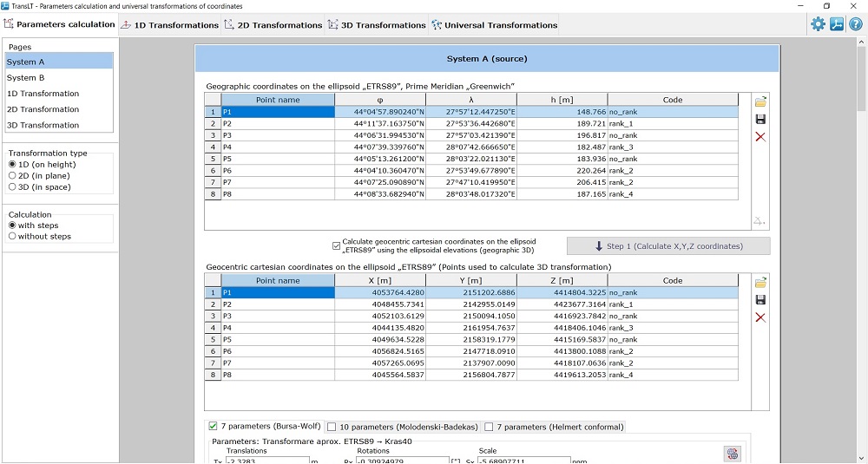Toggle 7 parameters (Bursa-Wolf) checkbox
This screenshot has width=868, height=464.
click(x=212, y=427)
